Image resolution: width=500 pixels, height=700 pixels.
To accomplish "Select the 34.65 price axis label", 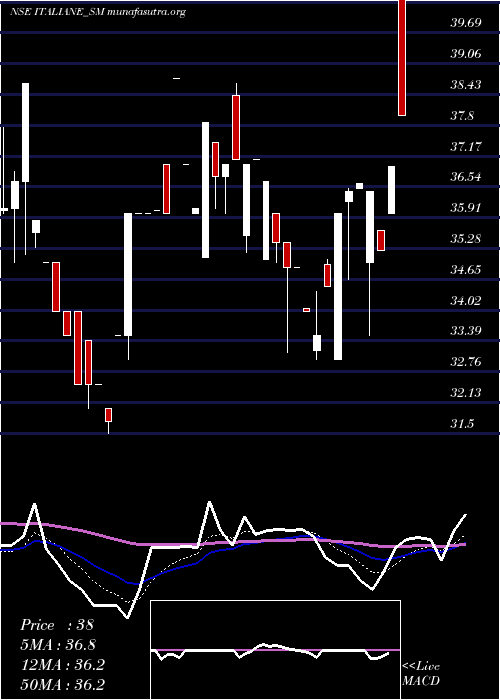I will coord(466,269).
